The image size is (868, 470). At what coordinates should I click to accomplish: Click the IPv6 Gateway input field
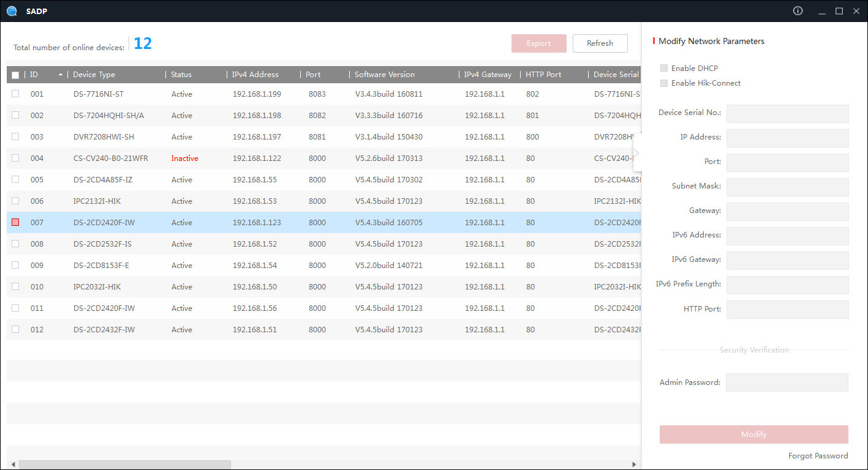coord(788,261)
